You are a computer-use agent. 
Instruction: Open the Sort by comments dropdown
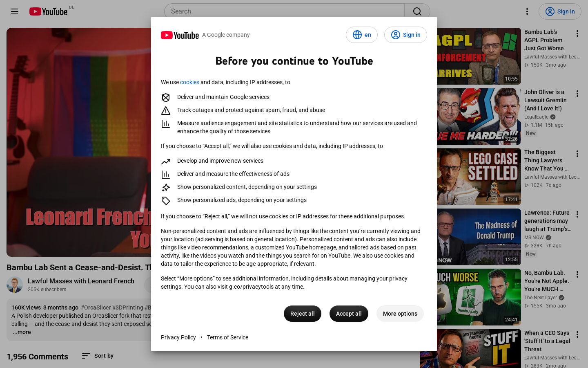[98, 356]
